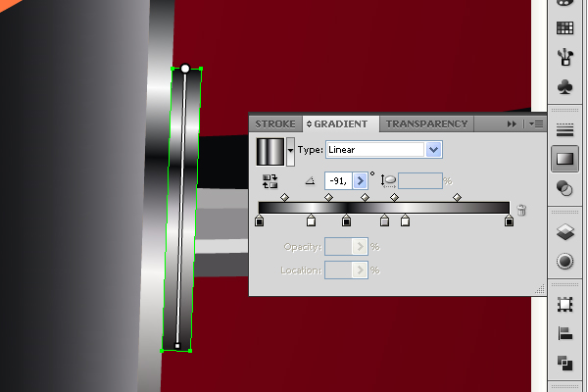Image resolution: width=588 pixels, height=392 pixels.
Task: Click the selected shape's bottom-left anchor point
Action: (x=162, y=351)
